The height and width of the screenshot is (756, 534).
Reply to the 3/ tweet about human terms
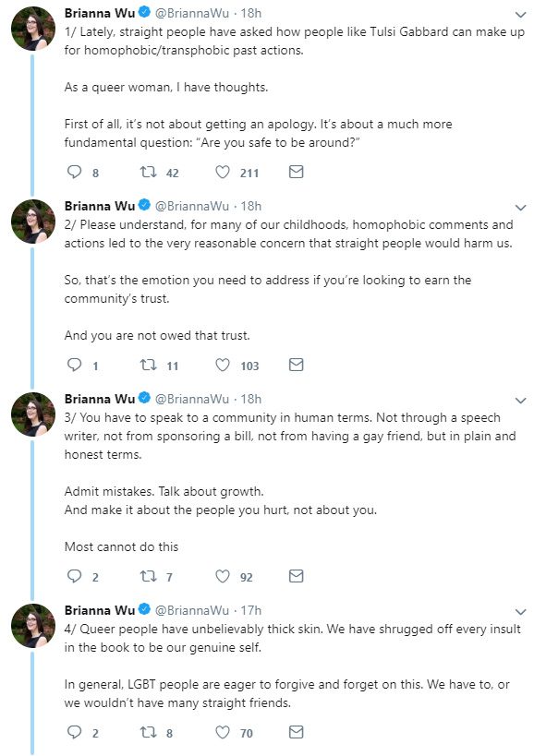74,576
